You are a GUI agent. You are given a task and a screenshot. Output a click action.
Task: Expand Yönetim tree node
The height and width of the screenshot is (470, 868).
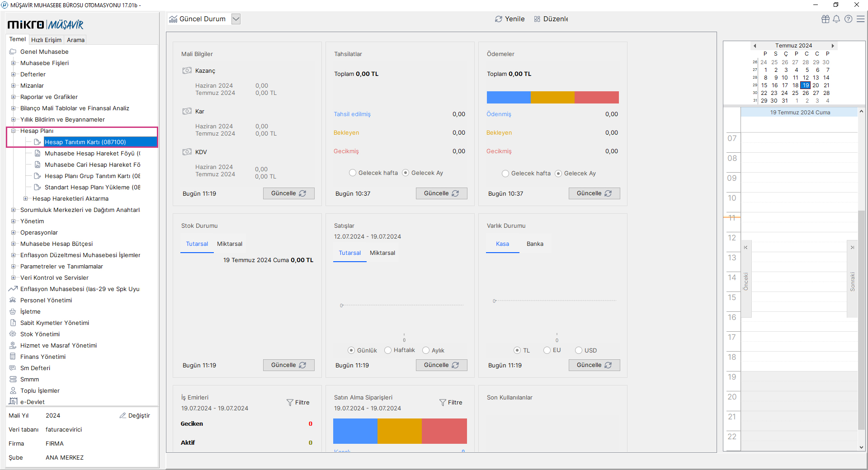13,221
